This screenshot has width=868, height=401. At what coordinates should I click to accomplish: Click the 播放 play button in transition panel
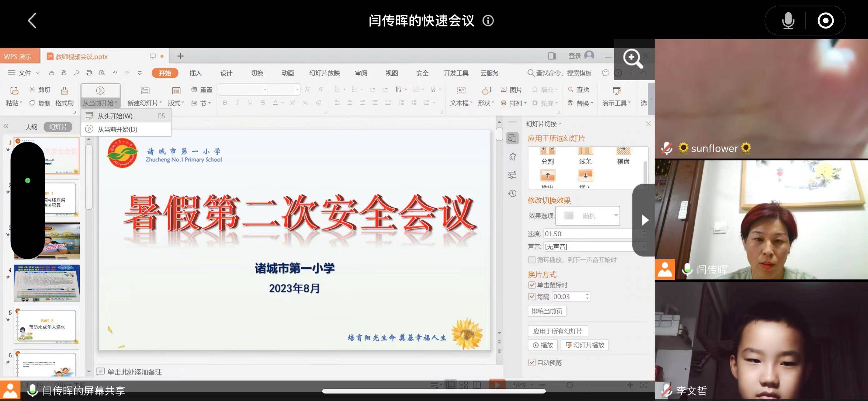click(543, 345)
